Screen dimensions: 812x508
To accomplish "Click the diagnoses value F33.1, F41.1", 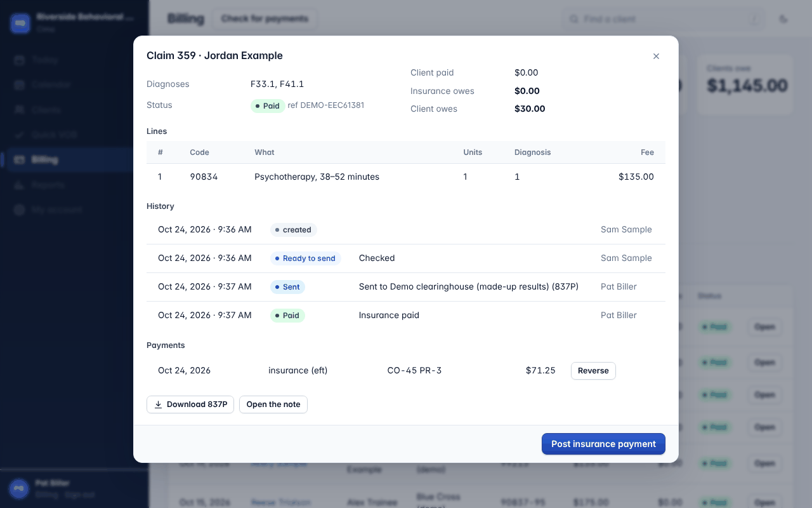I will [277, 84].
